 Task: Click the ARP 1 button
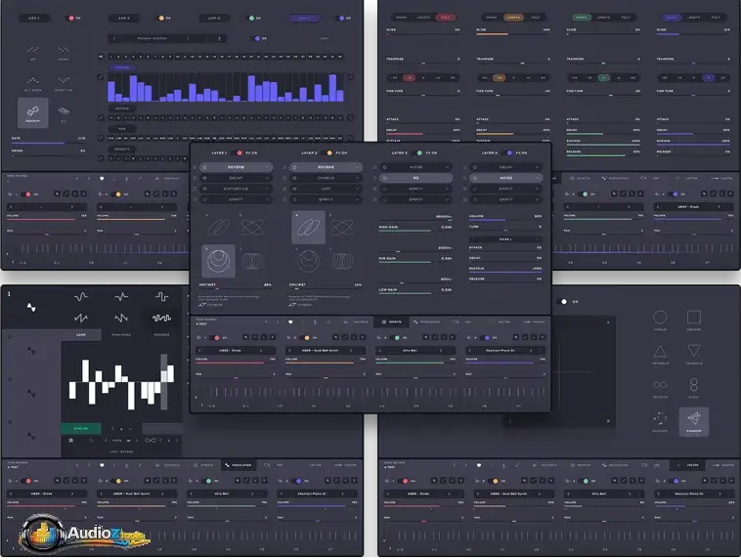pos(32,18)
